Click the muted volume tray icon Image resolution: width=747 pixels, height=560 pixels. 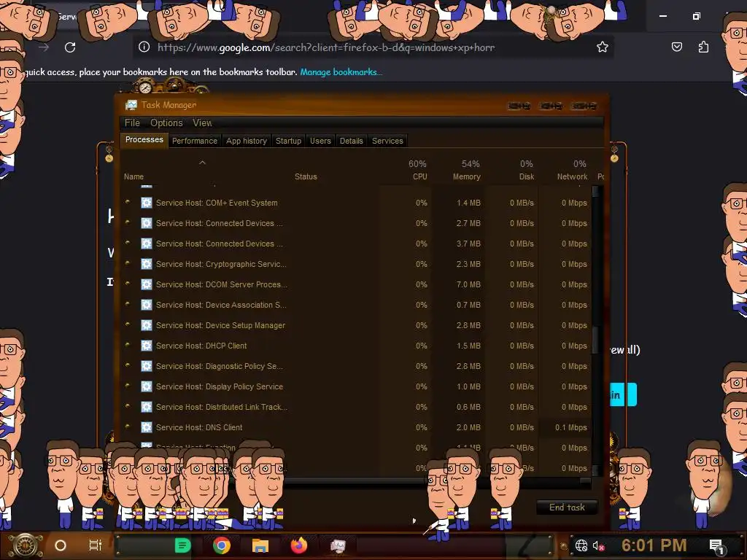coord(598,545)
